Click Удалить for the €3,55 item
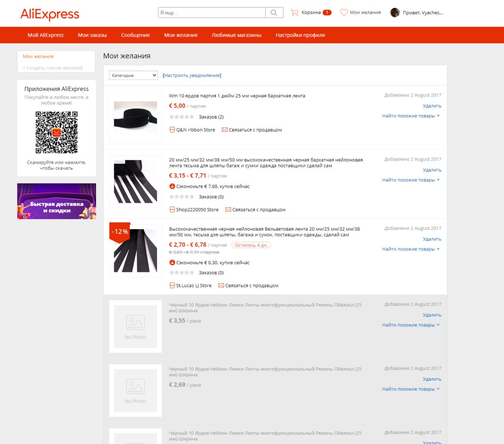 [x=432, y=315]
